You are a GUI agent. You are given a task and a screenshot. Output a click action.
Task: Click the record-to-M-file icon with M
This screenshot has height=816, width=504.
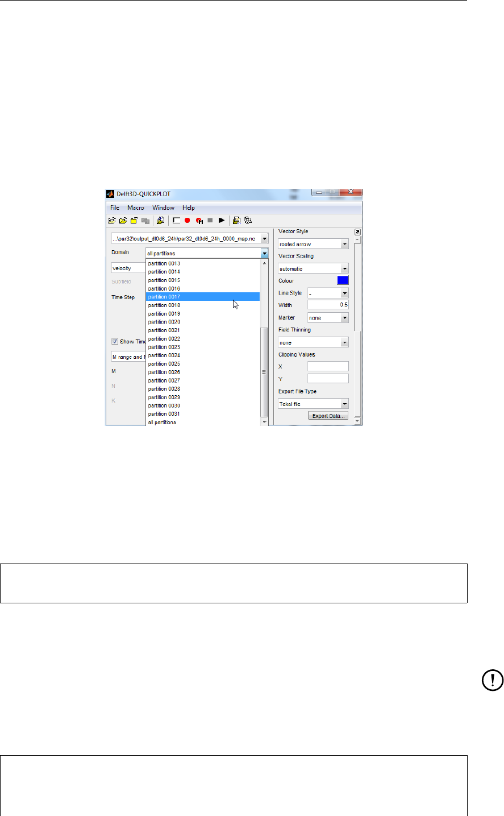pyautogui.click(x=199, y=221)
